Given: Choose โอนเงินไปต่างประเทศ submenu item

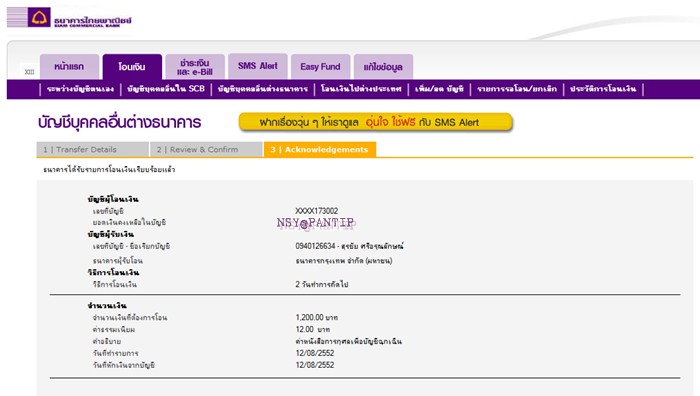Looking at the screenshot, I should point(361,89).
